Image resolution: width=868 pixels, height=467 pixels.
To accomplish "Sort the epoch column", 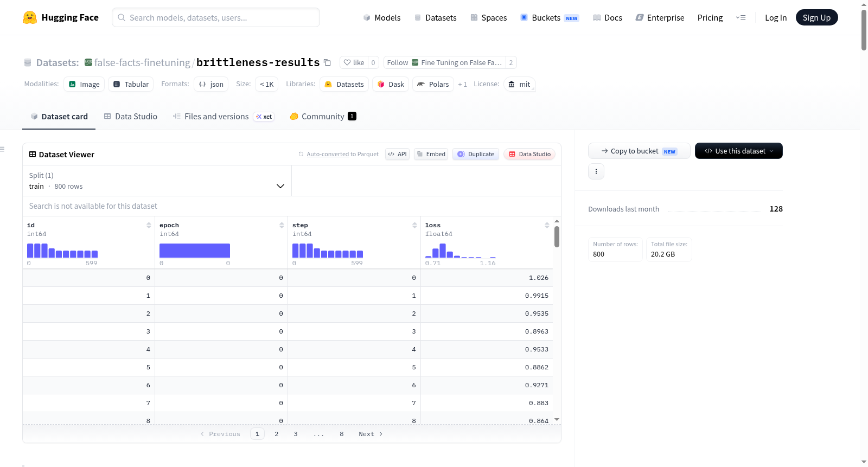I will click(x=282, y=225).
